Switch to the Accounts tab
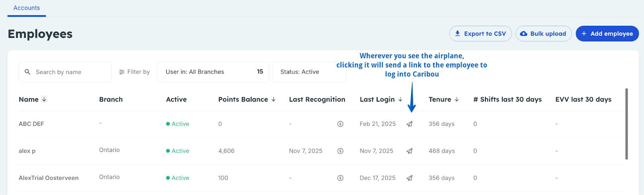The height and width of the screenshot is (195, 644). [27, 8]
